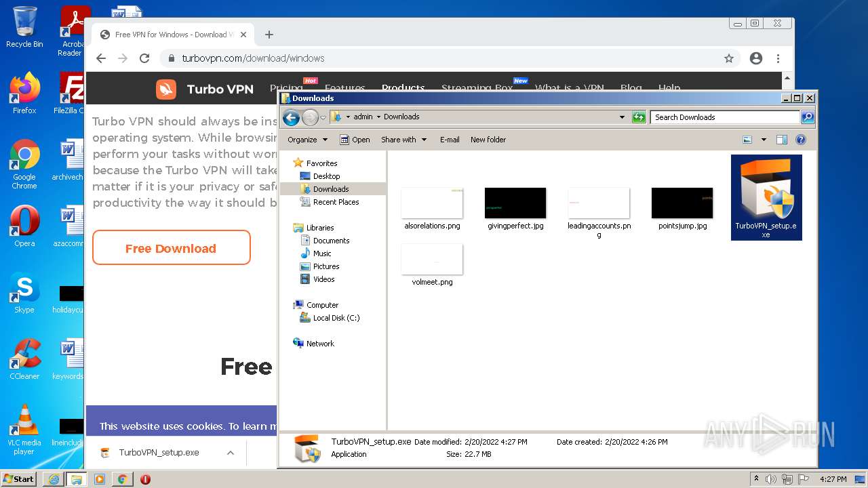The height and width of the screenshot is (488, 868).
Task: Close the Free VPN for Windows tab
Action: coord(243,35)
